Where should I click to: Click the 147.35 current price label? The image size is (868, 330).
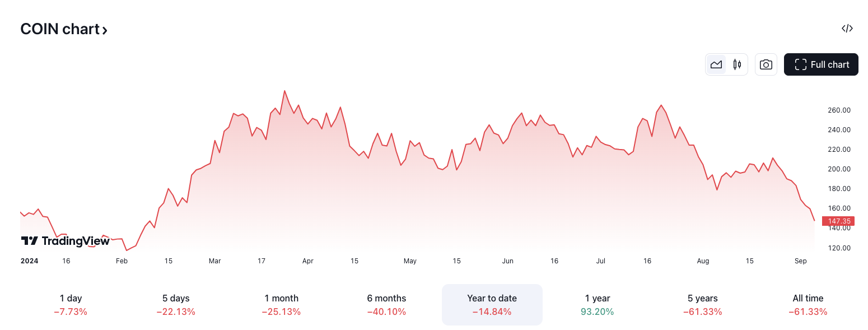[839, 221]
